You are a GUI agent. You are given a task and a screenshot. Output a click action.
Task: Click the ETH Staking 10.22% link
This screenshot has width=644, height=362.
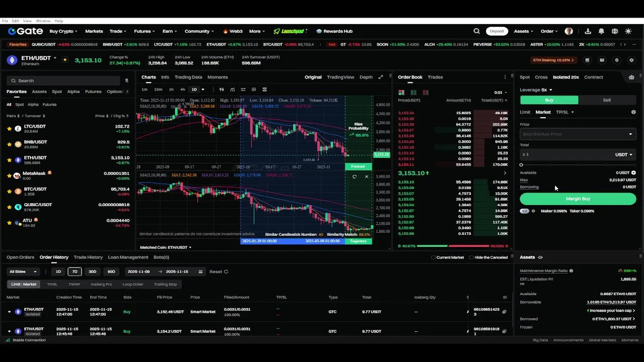(x=553, y=60)
